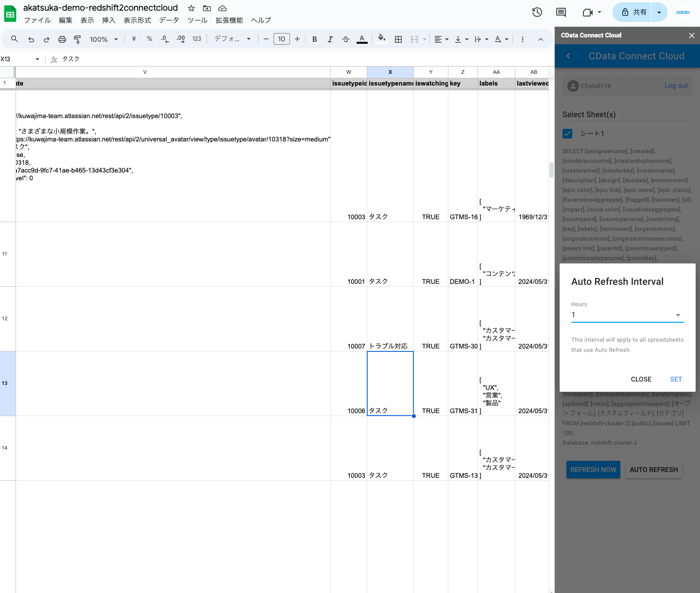Toggle italic formatting

(330, 39)
